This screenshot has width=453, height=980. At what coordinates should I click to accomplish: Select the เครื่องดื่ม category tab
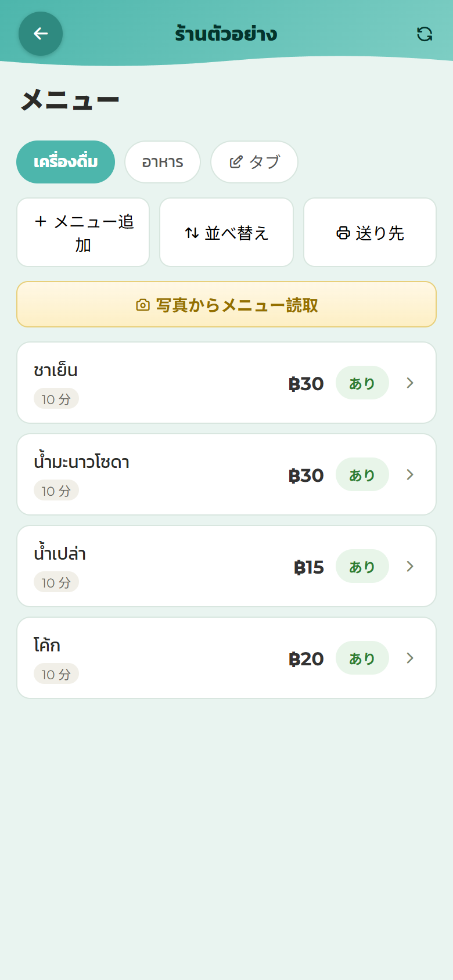pos(66,162)
